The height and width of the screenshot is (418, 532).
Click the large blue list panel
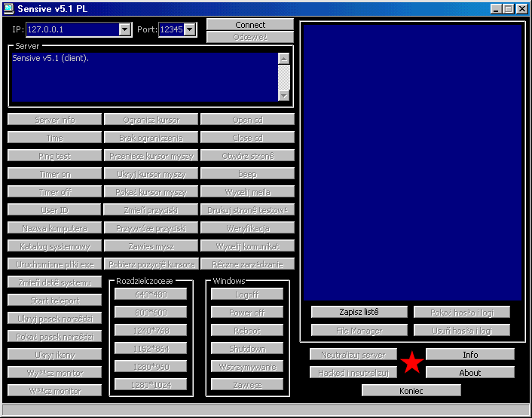coord(411,162)
